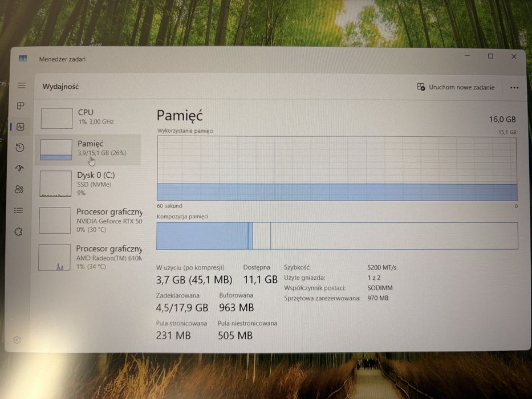Click the Wydajność page heading
The height and width of the screenshot is (399, 532).
pos(61,87)
